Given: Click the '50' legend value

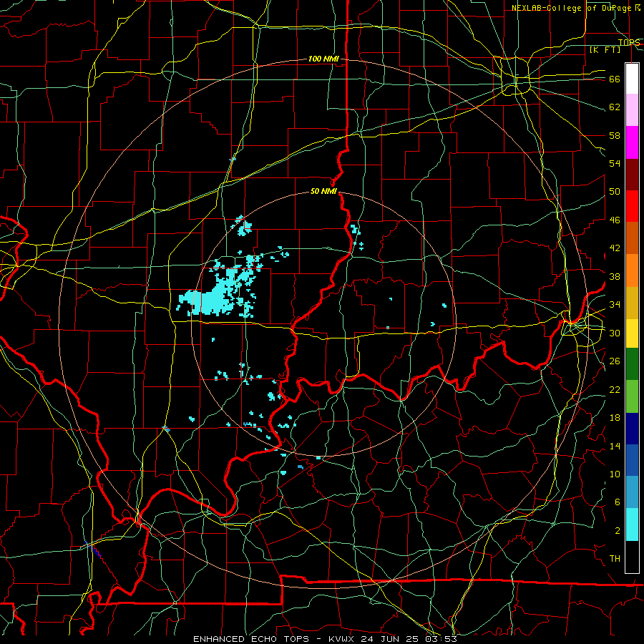Looking at the screenshot, I should click(615, 192).
